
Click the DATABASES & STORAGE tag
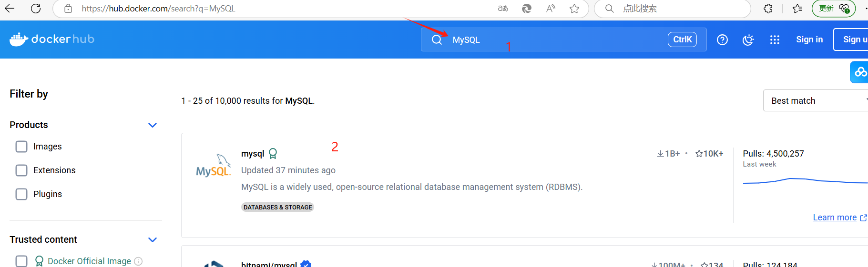(277, 207)
